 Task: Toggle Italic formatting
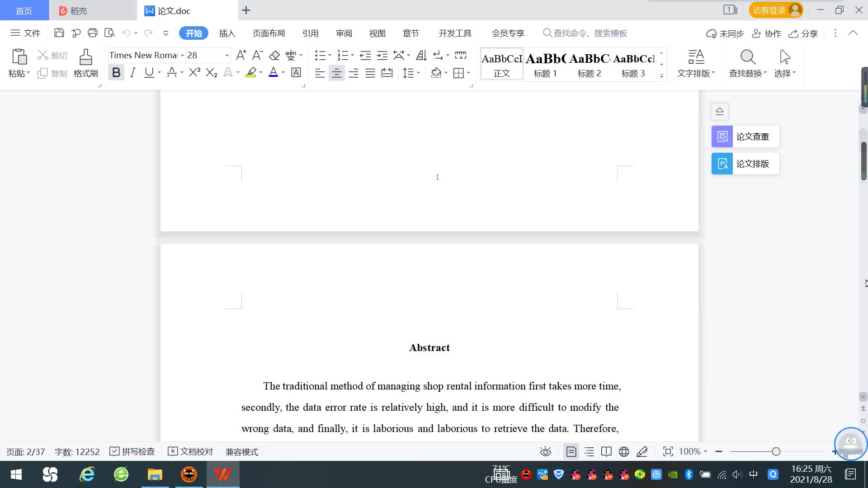click(132, 73)
